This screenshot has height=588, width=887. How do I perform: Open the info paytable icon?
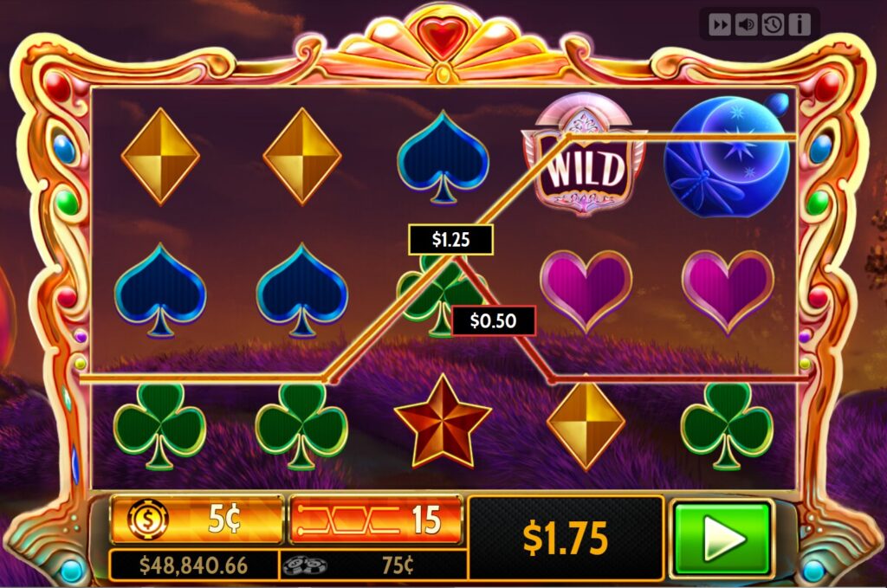800,24
